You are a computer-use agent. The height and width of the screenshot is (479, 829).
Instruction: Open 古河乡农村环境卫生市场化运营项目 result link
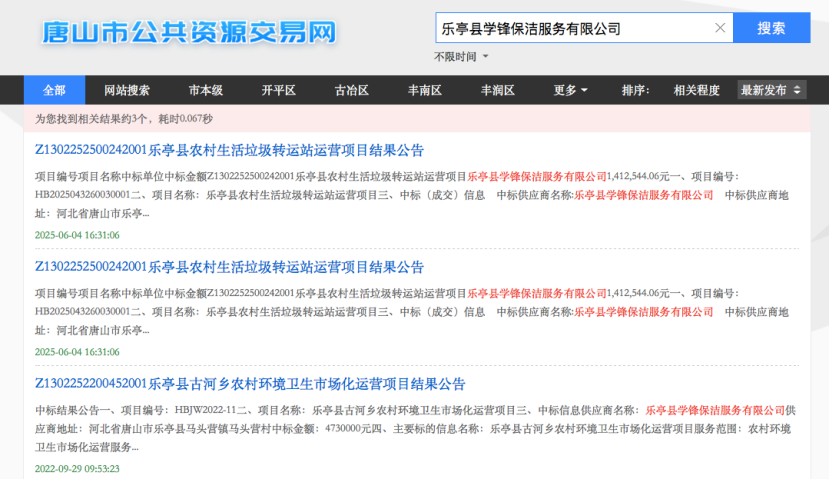coord(250,385)
